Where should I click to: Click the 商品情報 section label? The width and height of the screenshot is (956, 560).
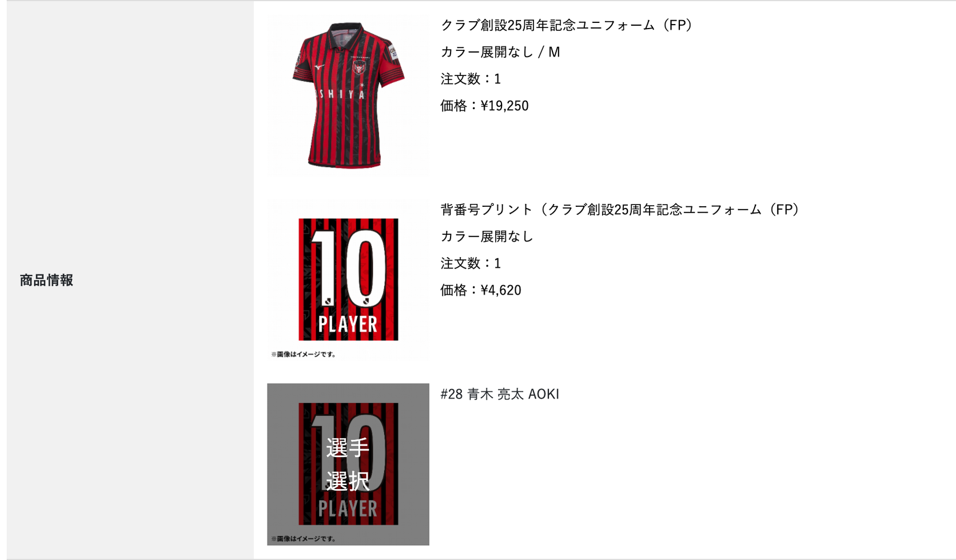point(46,280)
